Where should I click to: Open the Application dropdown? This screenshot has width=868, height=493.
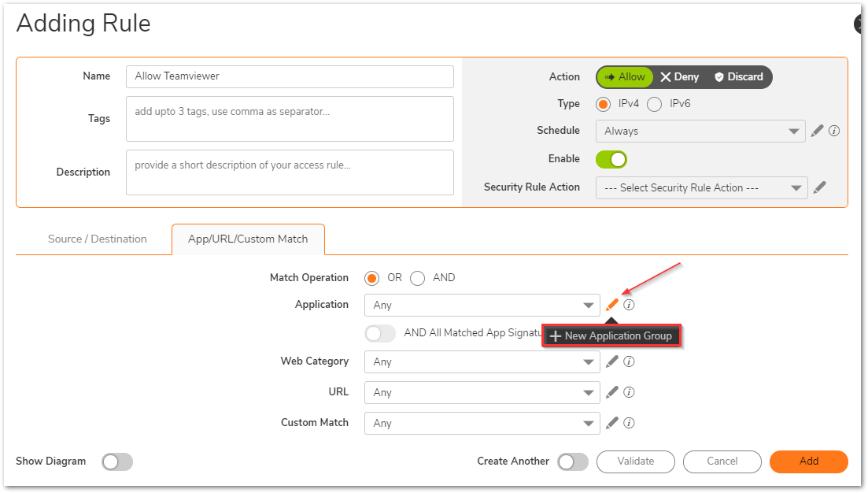pos(482,306)
